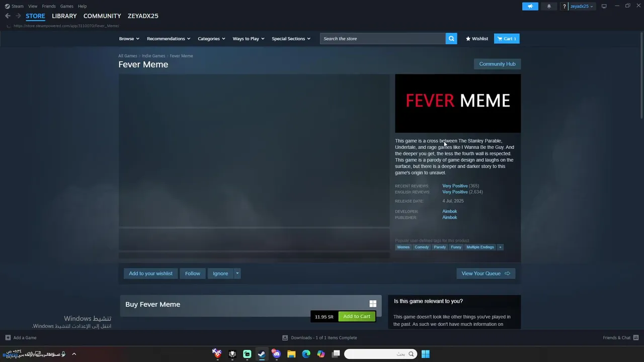The width and height of the screenshot is (644, 362).
Task: Click the Fever Meme header image
Action: pyautogui.click(x=458, y=104)
